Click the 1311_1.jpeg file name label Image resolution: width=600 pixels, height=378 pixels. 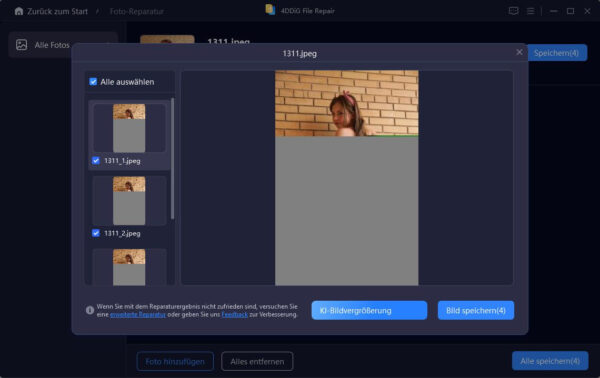coord(122,161)
